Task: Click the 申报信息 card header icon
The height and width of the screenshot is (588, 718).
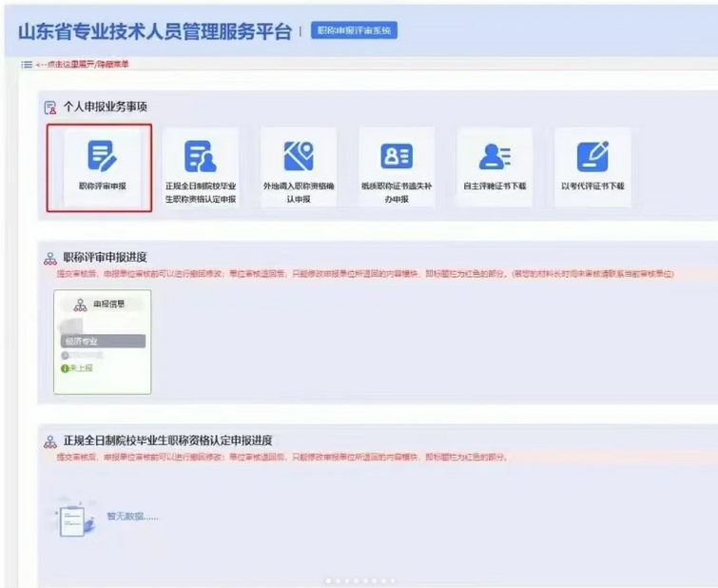Action: (x=80, y=304)
